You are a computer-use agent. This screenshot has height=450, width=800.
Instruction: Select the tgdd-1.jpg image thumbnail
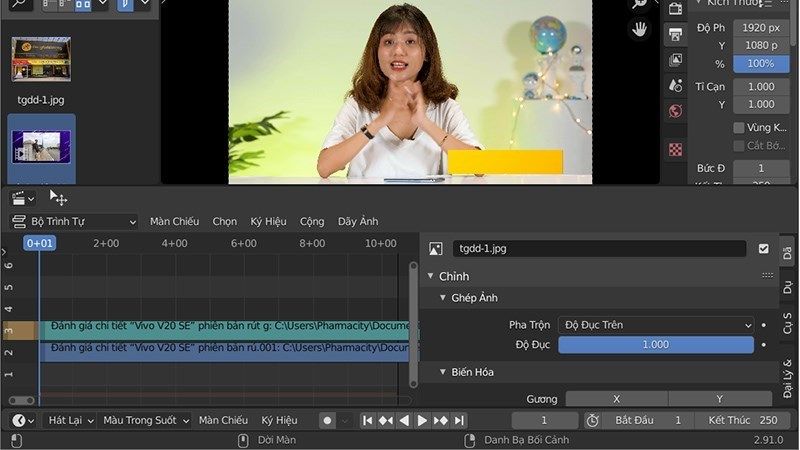pyautogui.click(x=41, y=59)
